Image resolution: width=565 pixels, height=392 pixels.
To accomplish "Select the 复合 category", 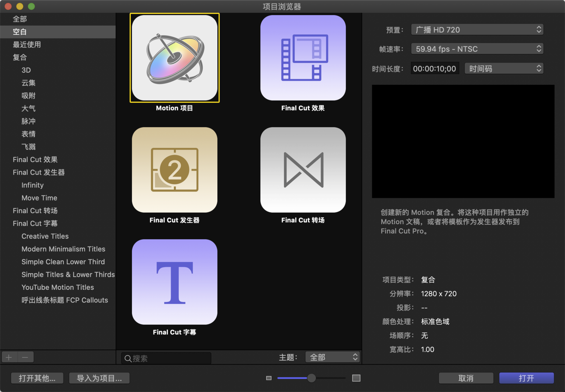I will pyautogui.click(x=58, y=58).
